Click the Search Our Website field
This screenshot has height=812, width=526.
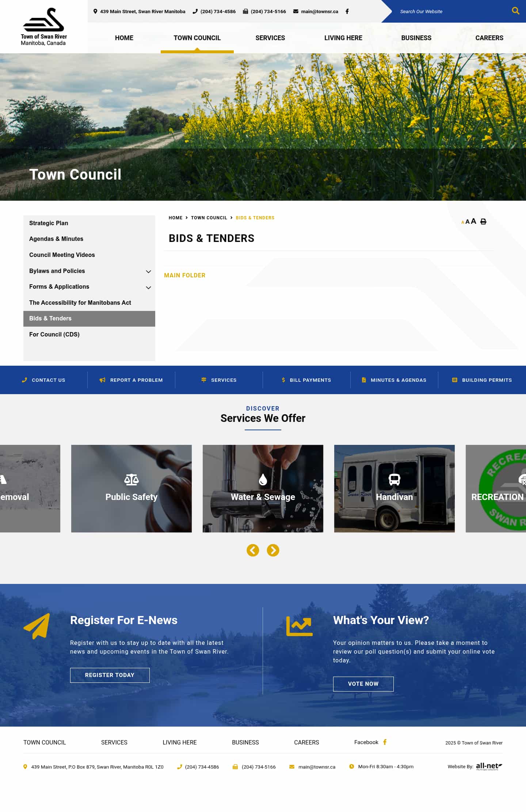(x=449, y=11)
